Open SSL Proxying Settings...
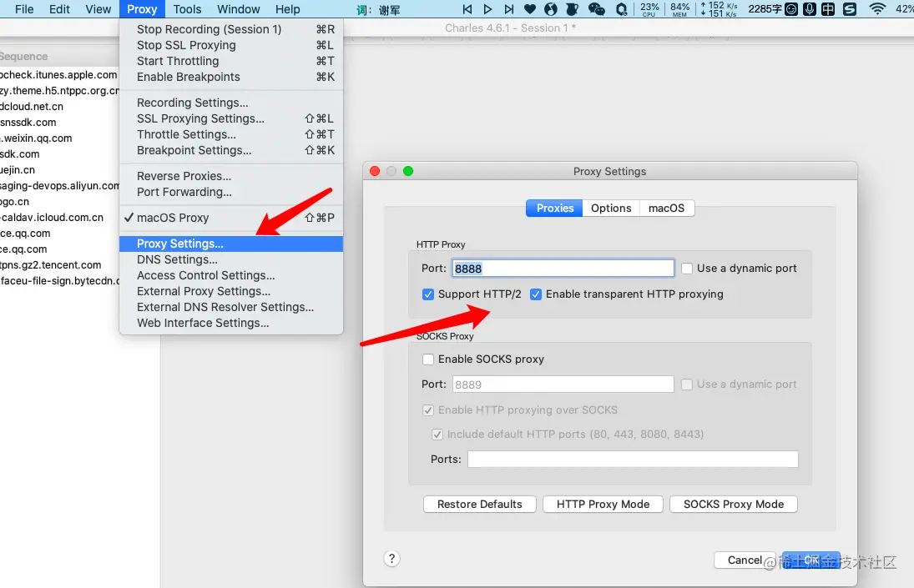The image size is (914, 588). (231, 118)
